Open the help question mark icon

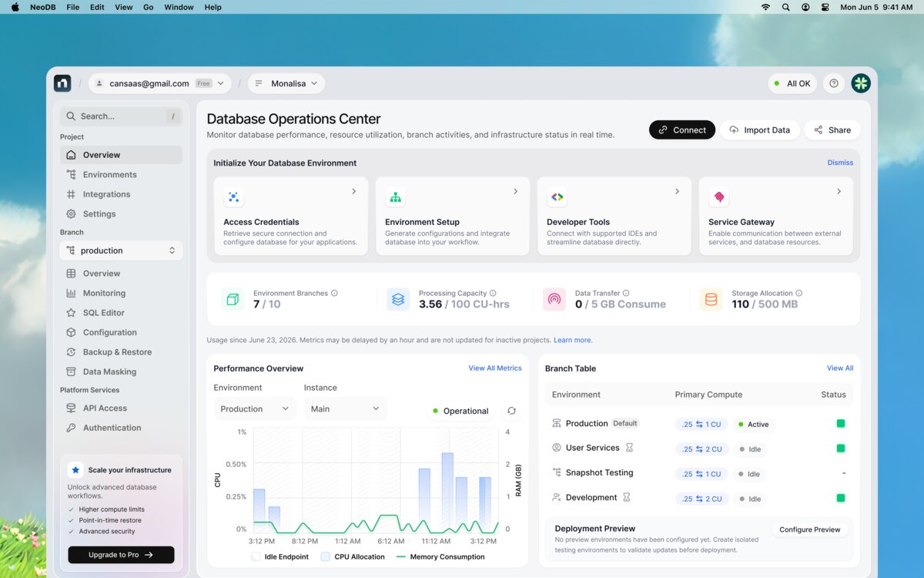coord(834,83)
